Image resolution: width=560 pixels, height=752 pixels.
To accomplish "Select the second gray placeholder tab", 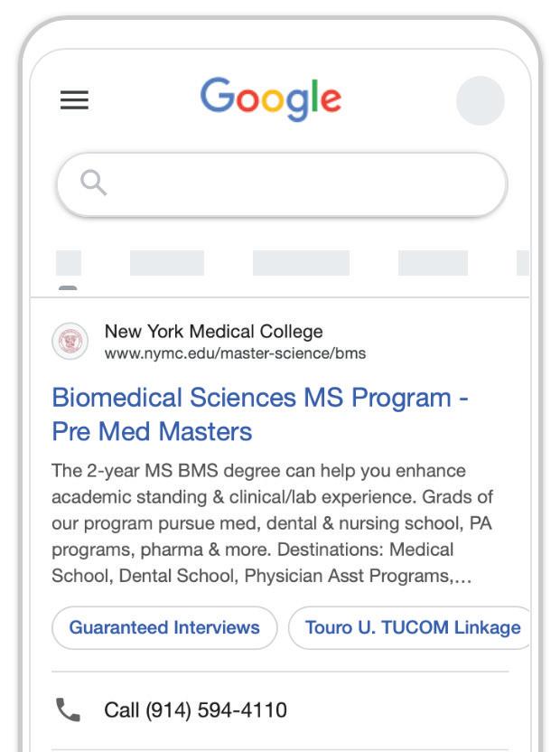I will [x=167, y=263].
